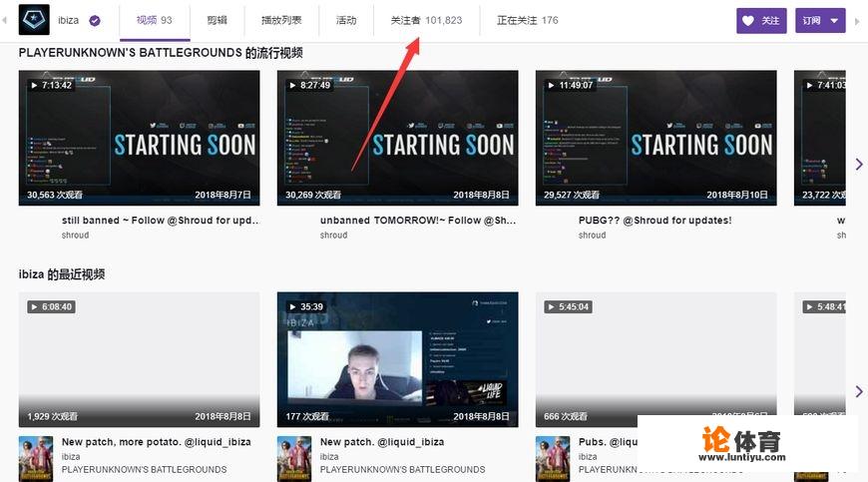Click the heart Follow button
The height and width of the screenshot is (482, 868).
point(761,21)
